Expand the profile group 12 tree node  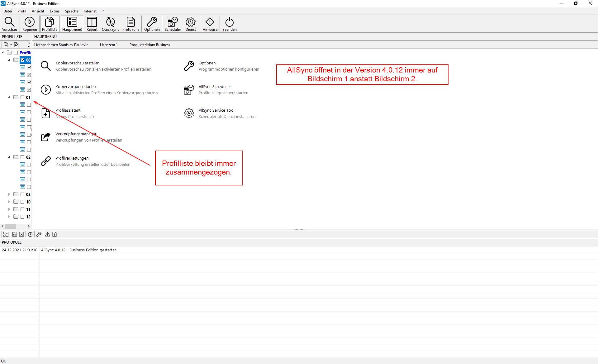pos(9,217)
